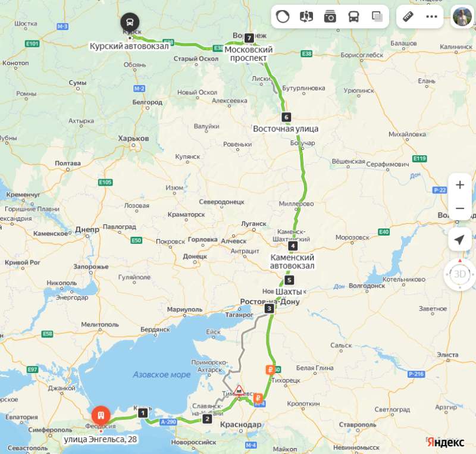This screenshot has height=454, width=476.
Task: Click waypoint 7 Московский проспект
Action: 249,38
